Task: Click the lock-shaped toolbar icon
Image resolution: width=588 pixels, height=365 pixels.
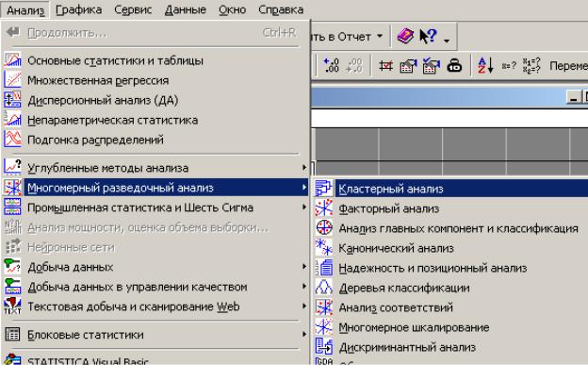Action: click(x=454, y=66)
